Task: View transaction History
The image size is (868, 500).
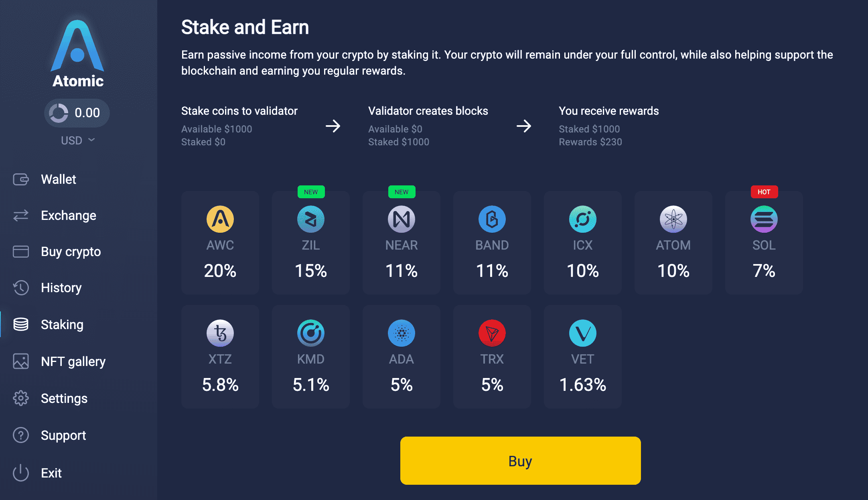Action: [61, 288]
